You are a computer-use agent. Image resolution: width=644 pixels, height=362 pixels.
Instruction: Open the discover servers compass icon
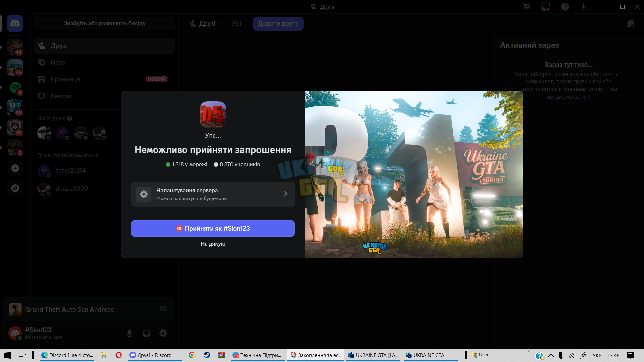click(x=15, y=188)
